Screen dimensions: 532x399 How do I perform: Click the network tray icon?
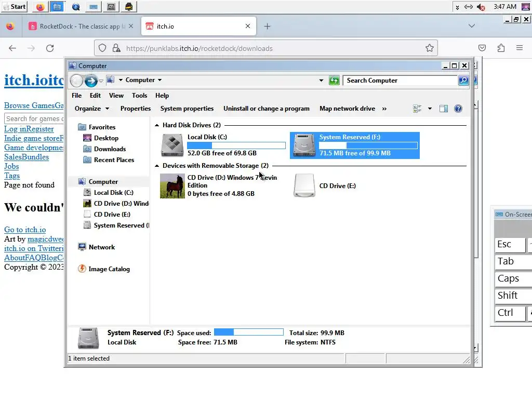coord(469,7)
